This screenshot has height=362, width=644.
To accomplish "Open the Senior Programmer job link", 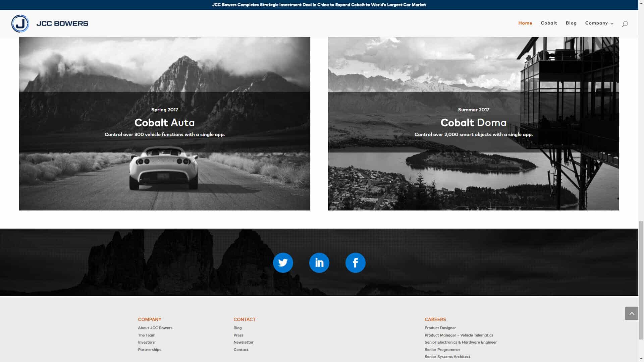I will pyautogui.click(x=442, y=350).
